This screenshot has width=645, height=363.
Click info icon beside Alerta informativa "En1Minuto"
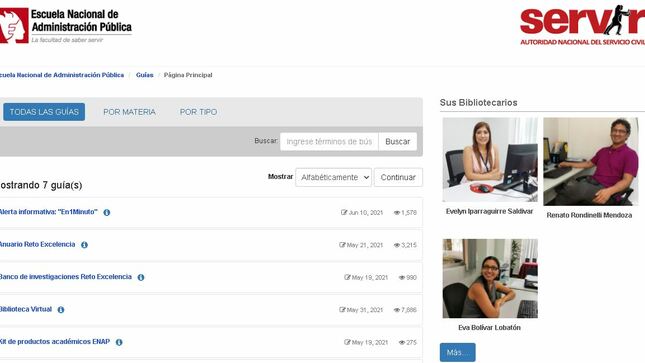[x=107, y=212]
